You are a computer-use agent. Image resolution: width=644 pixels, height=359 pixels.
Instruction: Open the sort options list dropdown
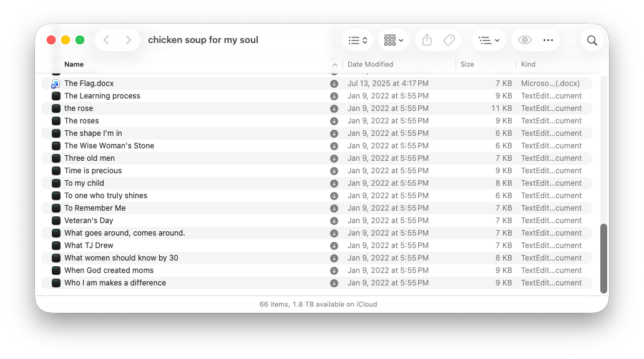(489, 41)
